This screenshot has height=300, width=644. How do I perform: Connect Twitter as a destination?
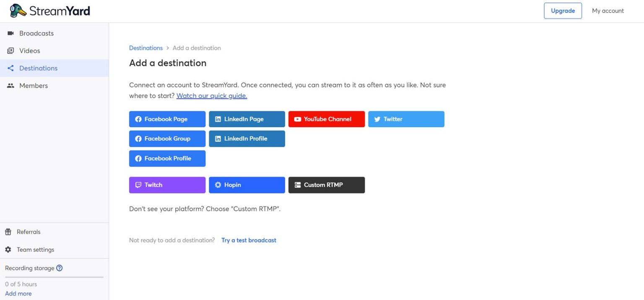406,119
